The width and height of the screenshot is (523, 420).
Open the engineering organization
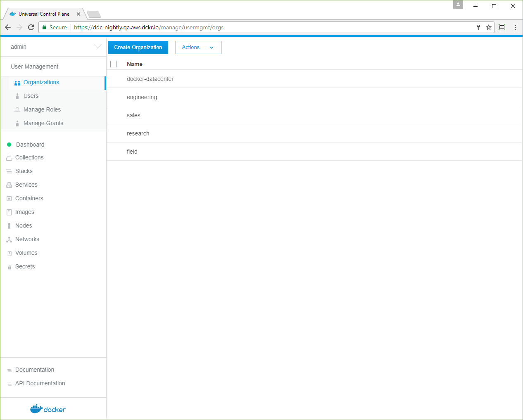point(142,97)
